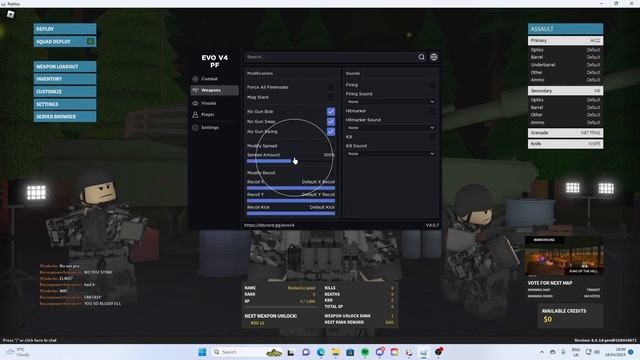Toggle the green Squad Deploy checkbox

click(91, 41)
